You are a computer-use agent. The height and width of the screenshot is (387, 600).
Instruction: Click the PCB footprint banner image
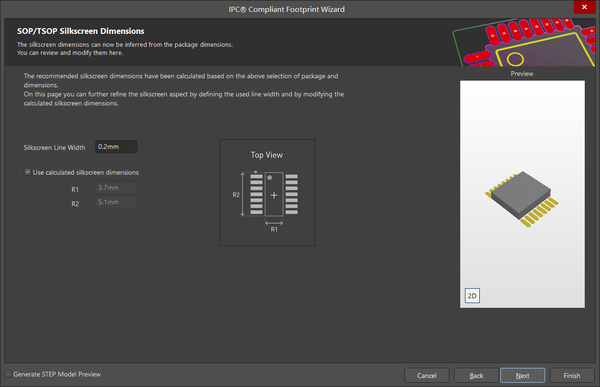pyautogui.click(x=524, y=42)
